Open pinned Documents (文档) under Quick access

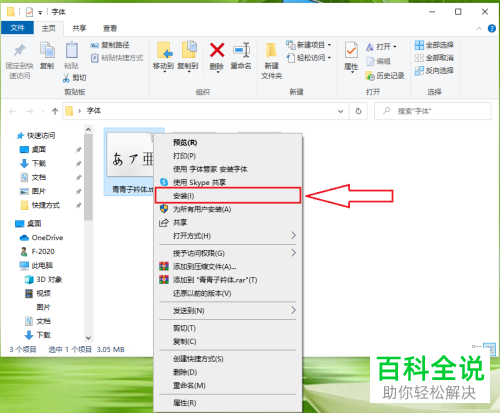(x=33, y=177)
